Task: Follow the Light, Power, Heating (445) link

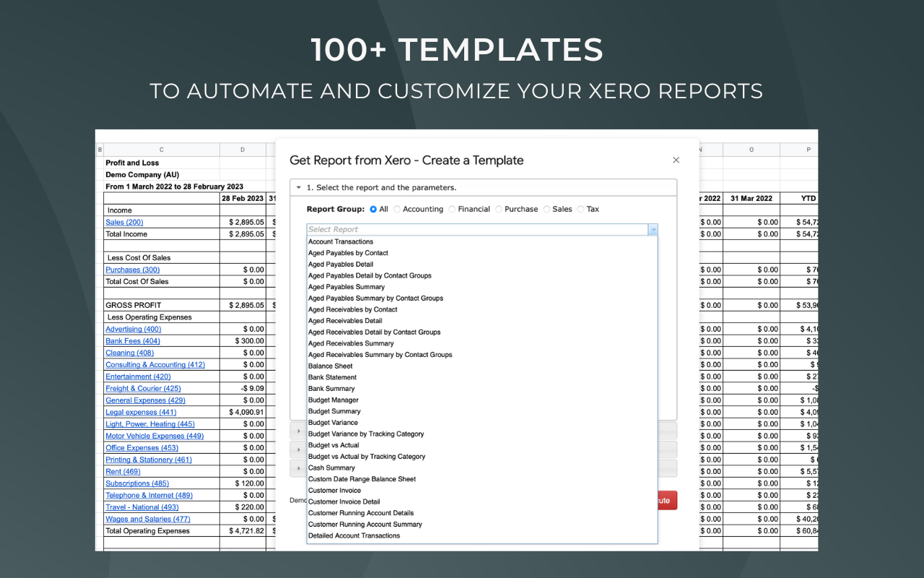Action: pyautogui.click(x=150, y=424)
